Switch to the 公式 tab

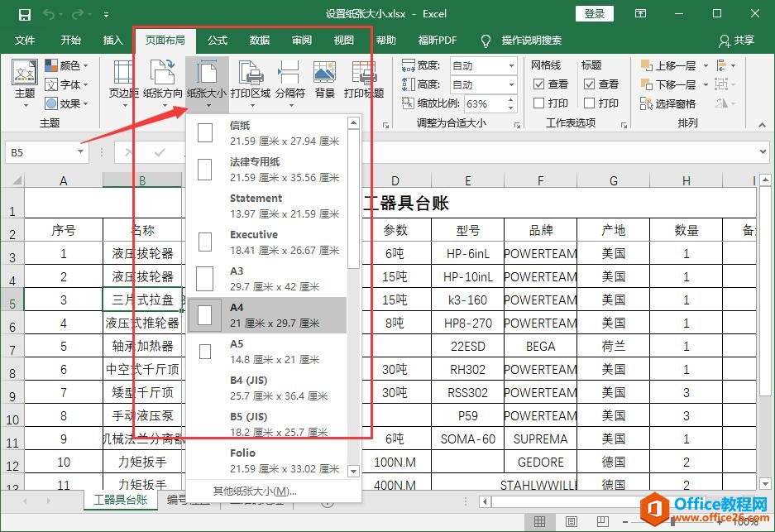coord(218,41)
